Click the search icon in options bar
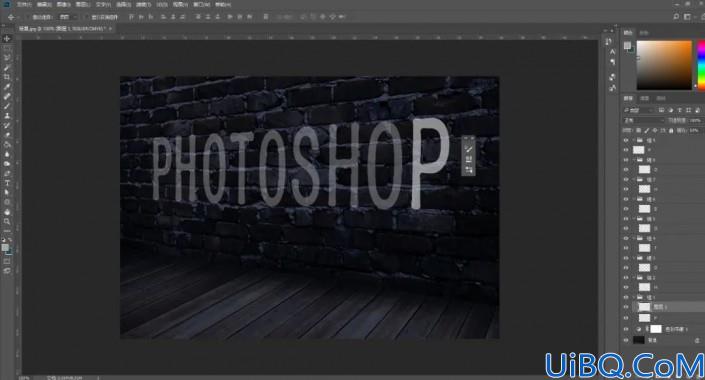Image resolution: width=705 pixels, height=380 pixels. pyautogui.click(x=676, y=17)
